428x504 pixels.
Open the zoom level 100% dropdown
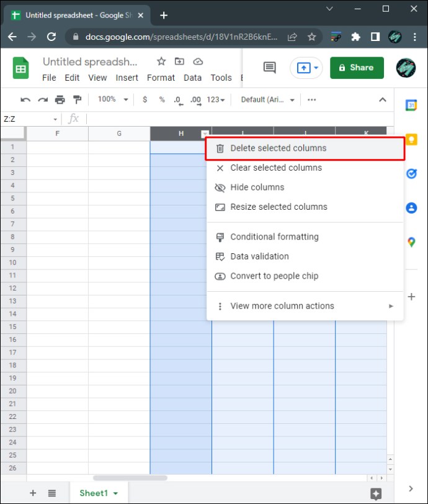[112, 99]
